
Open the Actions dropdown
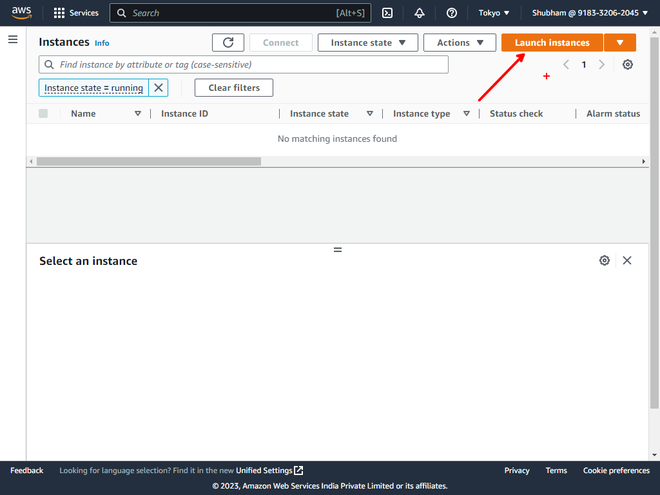460,43
